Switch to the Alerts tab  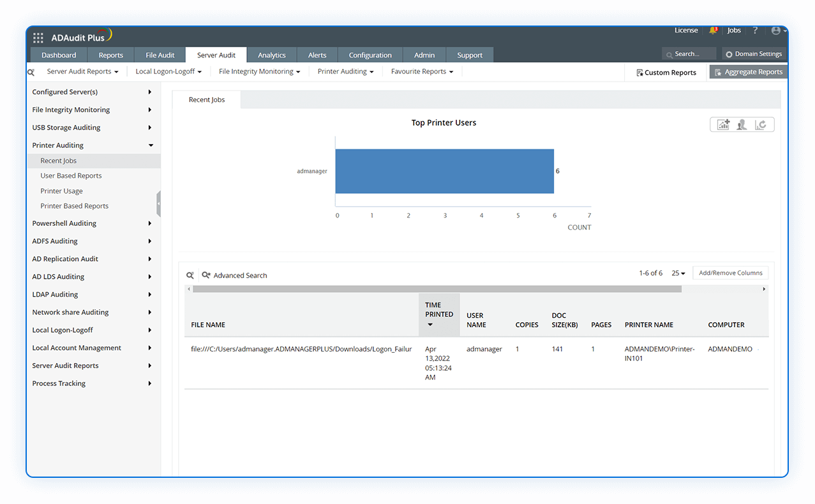pos(317,55)
